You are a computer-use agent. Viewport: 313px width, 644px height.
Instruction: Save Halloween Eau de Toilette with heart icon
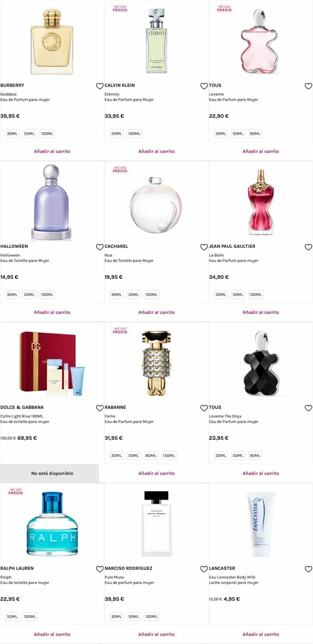point(100,247)
